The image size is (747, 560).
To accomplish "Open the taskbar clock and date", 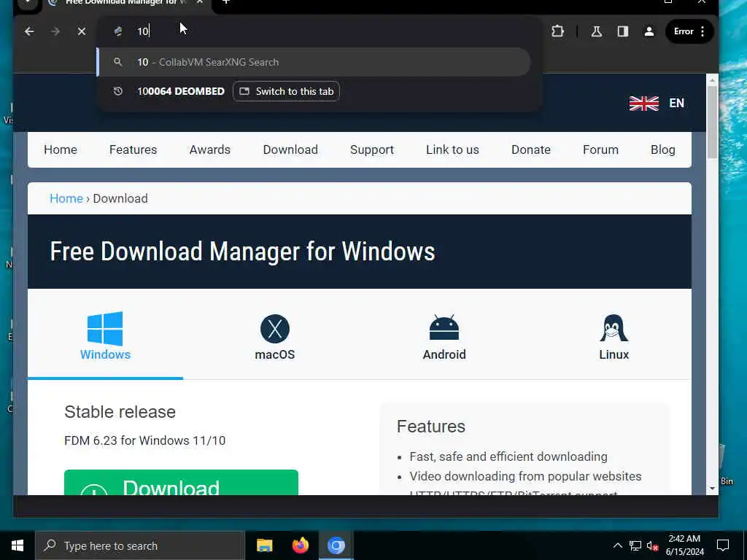I will [684, 545].
